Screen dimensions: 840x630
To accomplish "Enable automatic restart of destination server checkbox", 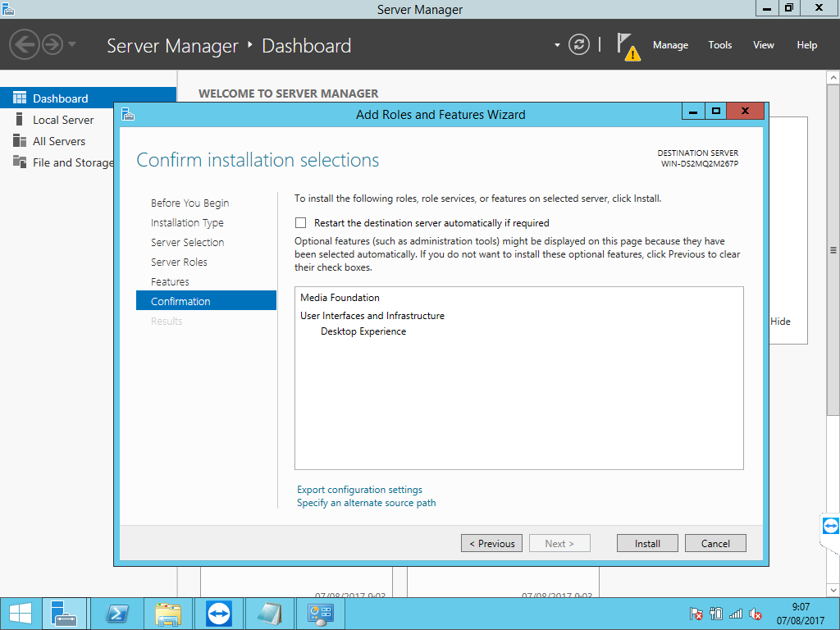I will (x=300, y=223).
